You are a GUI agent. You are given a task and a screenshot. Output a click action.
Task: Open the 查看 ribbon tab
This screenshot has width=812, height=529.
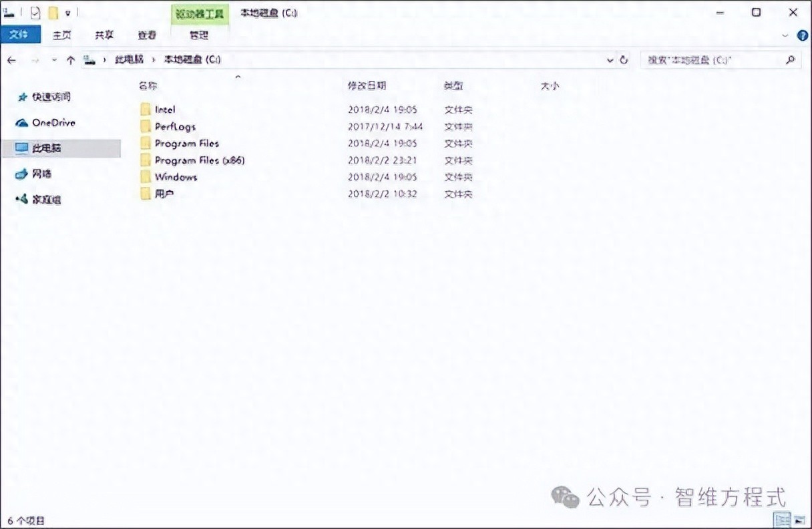click(146, 35)
